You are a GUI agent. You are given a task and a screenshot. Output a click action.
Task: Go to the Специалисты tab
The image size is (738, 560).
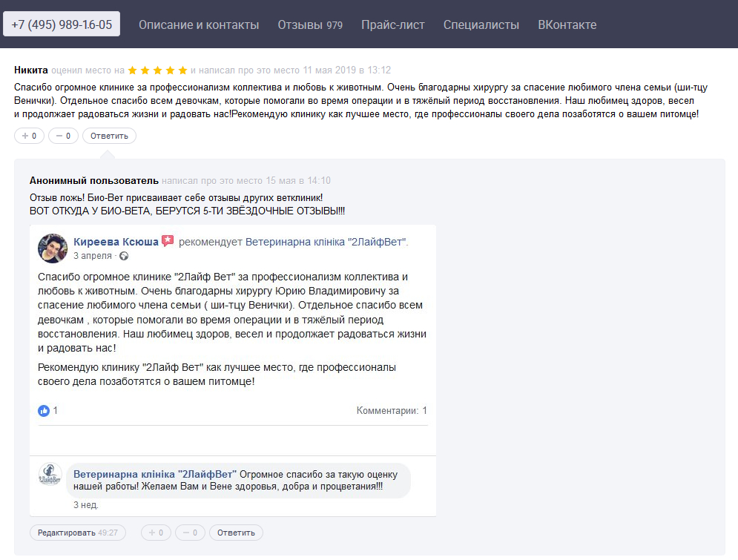[481, 24]
